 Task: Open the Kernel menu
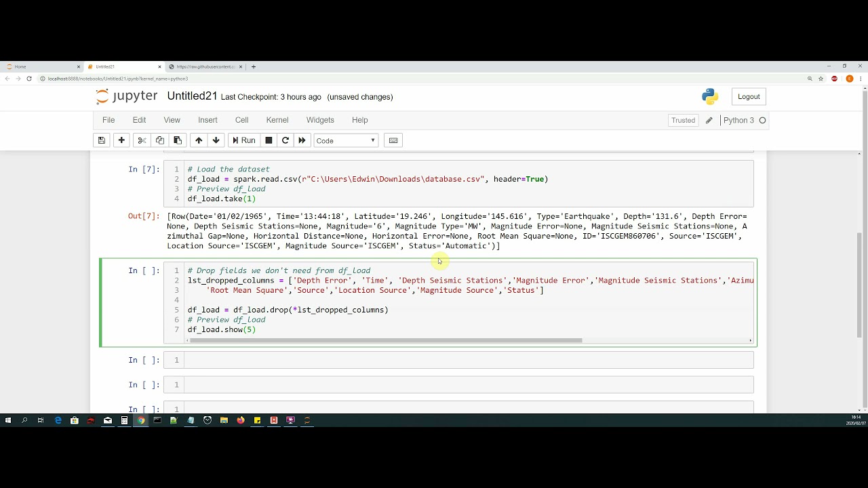click(x=277, y=120)
